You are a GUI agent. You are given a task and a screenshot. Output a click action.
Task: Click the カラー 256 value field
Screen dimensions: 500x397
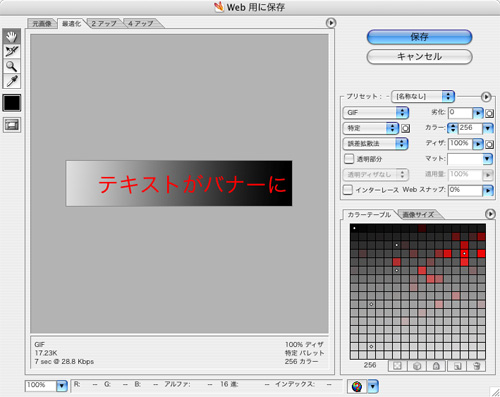tap(470, 128)
